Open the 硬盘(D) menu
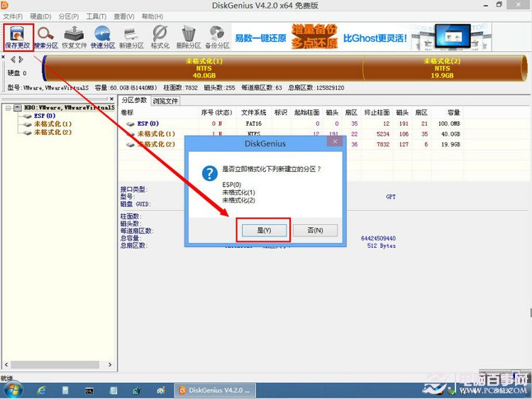The height and width of the screenshot is (399, 532). pos(40,16)
